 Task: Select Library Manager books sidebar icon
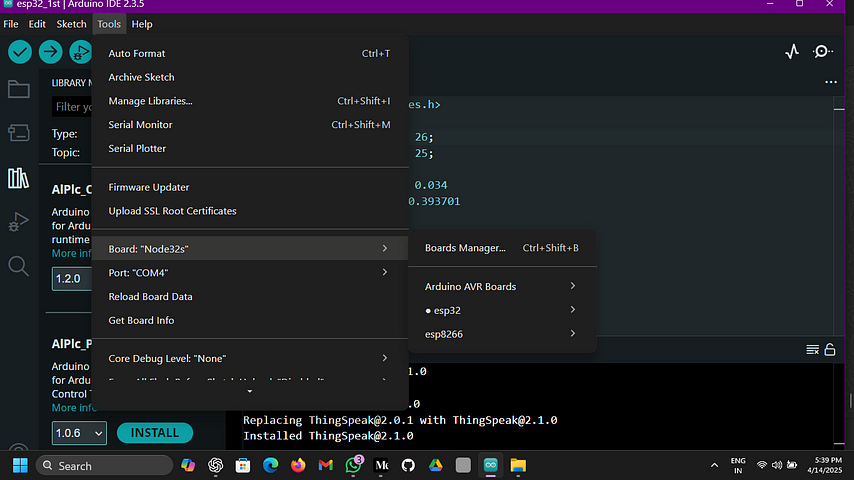click(x=19, y=178)
